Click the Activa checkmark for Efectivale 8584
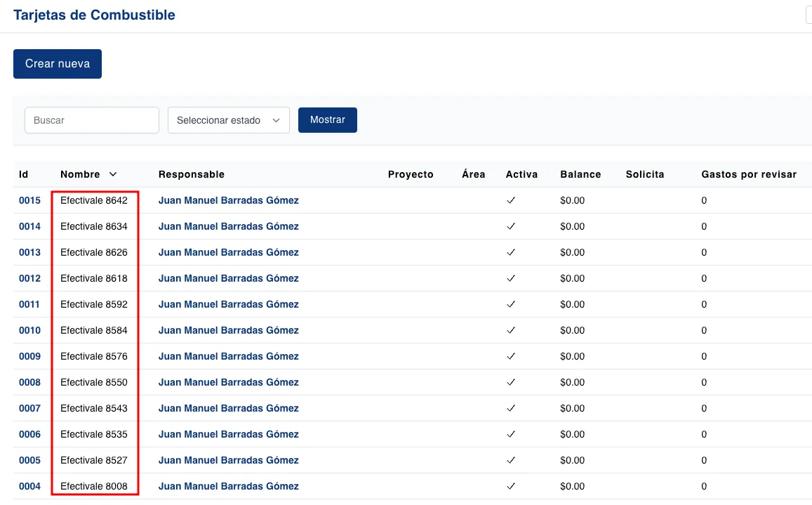The width and height of the screenshot is (812, 505). (511, 330)
